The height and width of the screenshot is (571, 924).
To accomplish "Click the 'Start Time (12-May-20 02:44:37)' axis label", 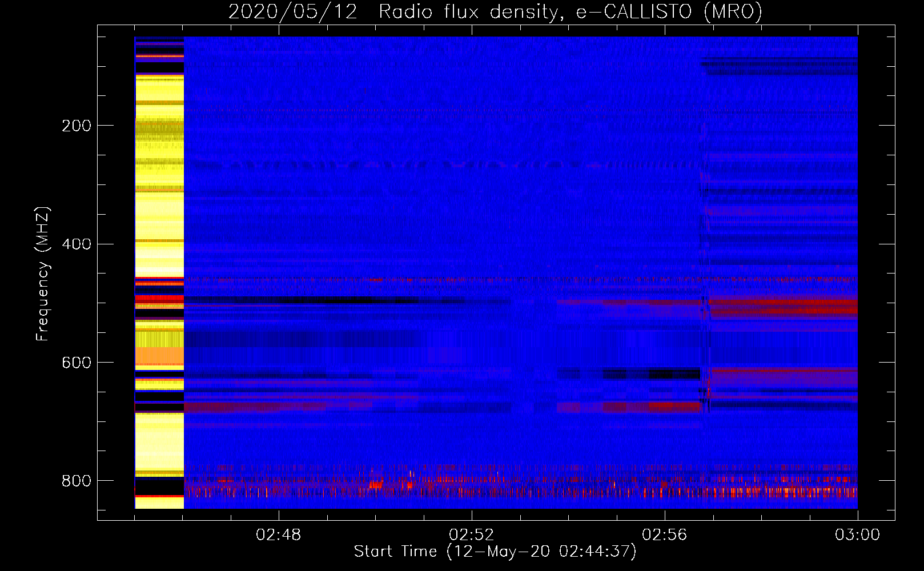I will click(x=495, y=551).
